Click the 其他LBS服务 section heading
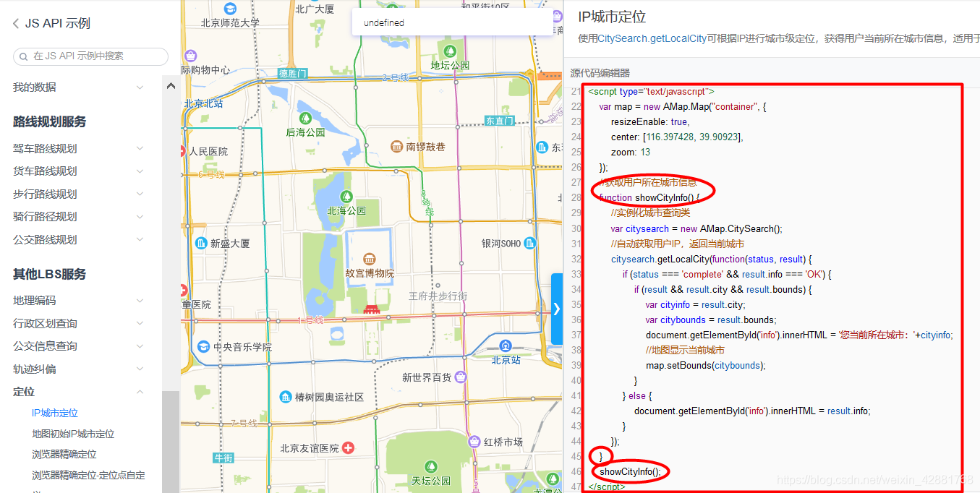 click(49, 274)
